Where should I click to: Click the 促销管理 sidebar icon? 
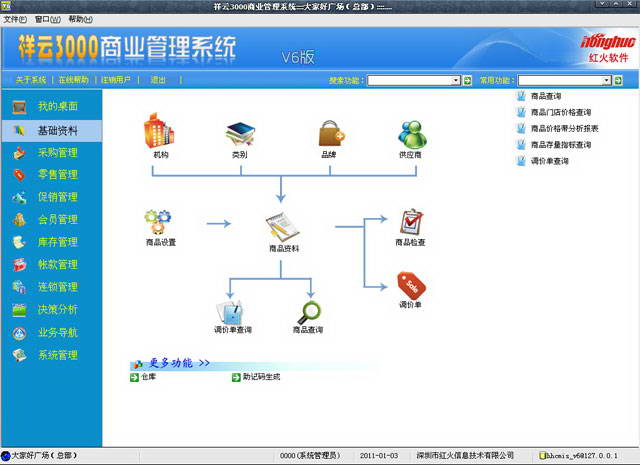(19, 198)
